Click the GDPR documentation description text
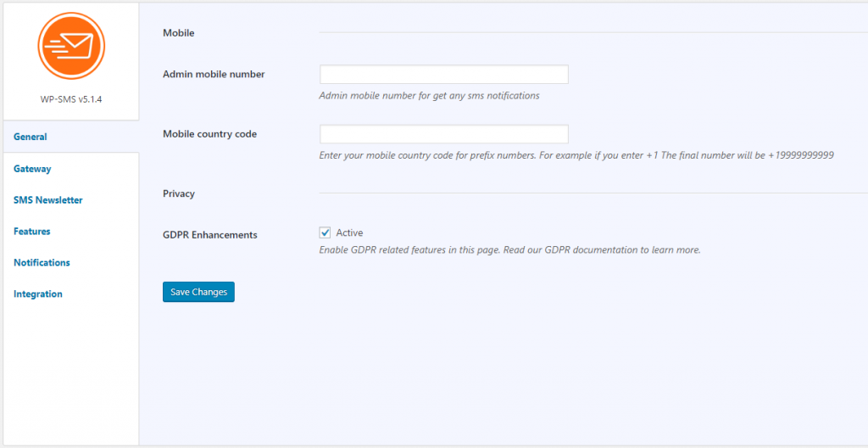This screenshot has width=868, height=448. coord(509,249)
